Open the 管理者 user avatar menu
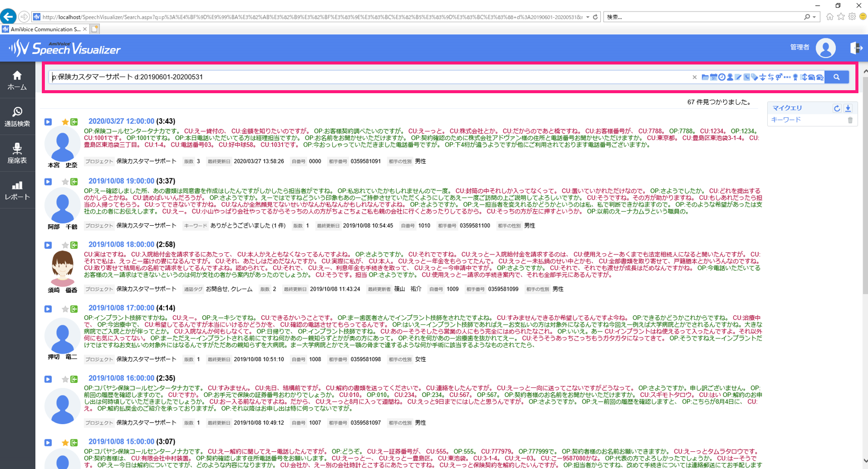 826,48
